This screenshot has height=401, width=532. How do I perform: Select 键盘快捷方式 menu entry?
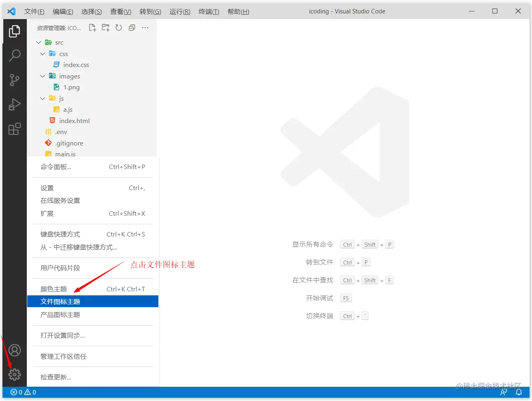93,234
